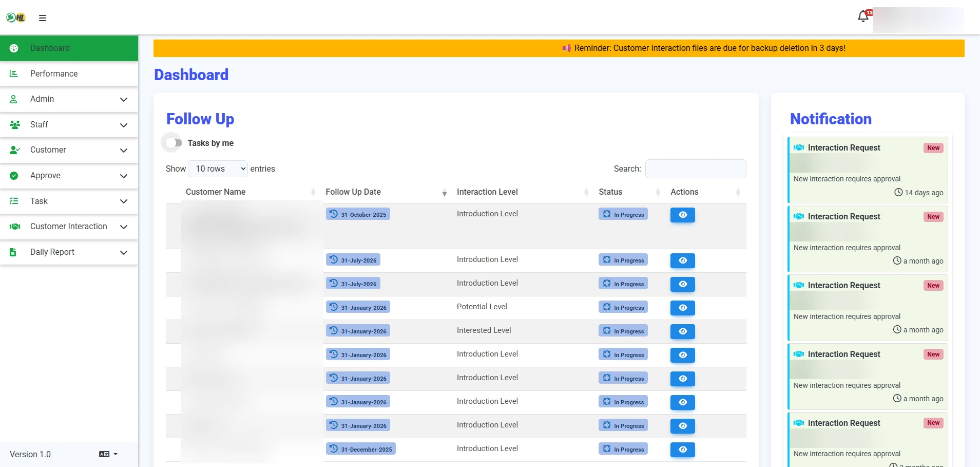This screenshot has width=980, height=467.
Task: Open the language selector icon near Version 1.0
Action: 108,454
